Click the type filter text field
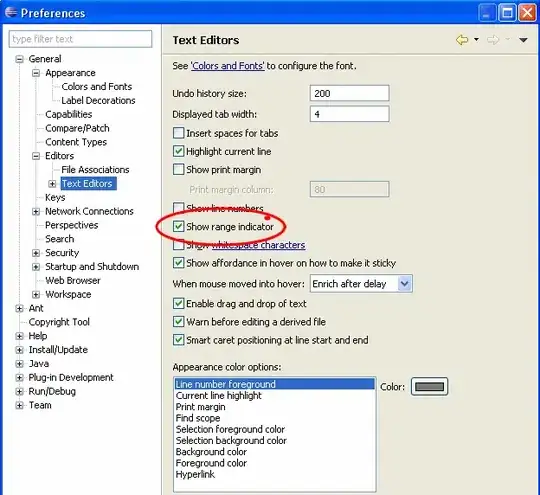The width and height of the screenshot is (540, 495). point(80,39)
